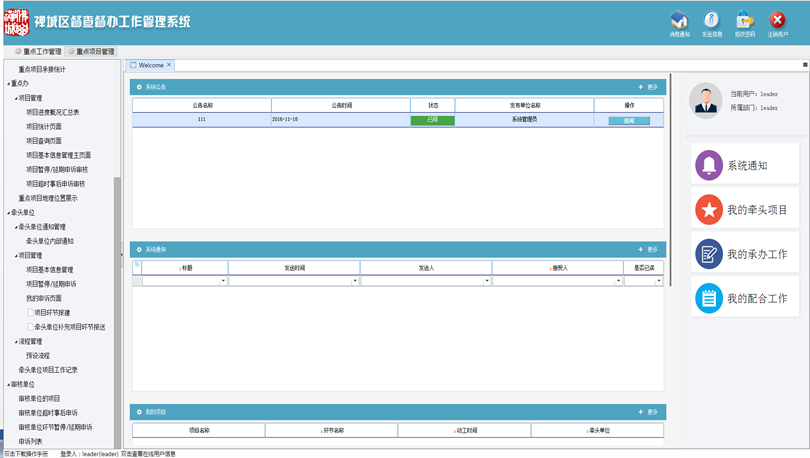Open 消息通知 house icon in header

[679, 20]
